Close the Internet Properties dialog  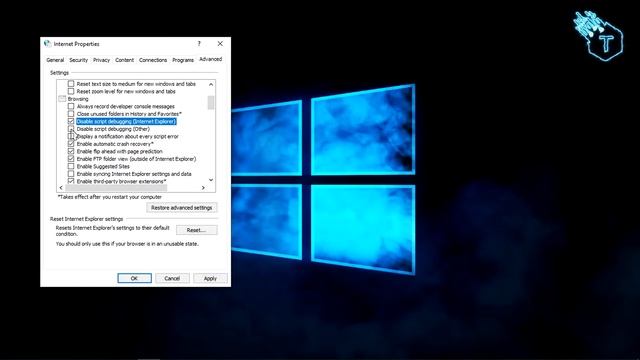pyautogui.click(x=220, y=43)
